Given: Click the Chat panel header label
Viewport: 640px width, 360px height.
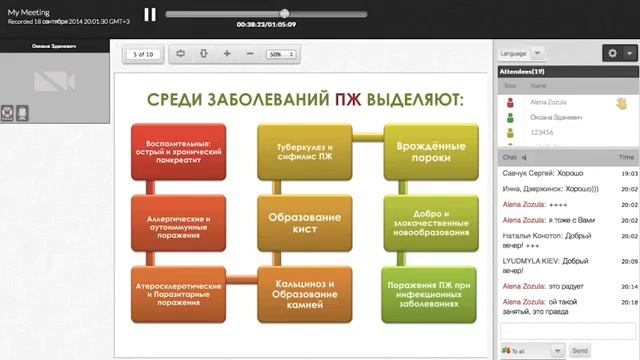Looking at the screenshot, I should tap(509, 157).
